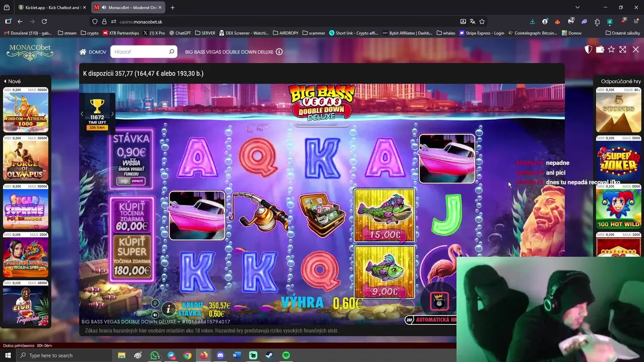
Task: Bookmark this page star icon
Action: point(482,22)
